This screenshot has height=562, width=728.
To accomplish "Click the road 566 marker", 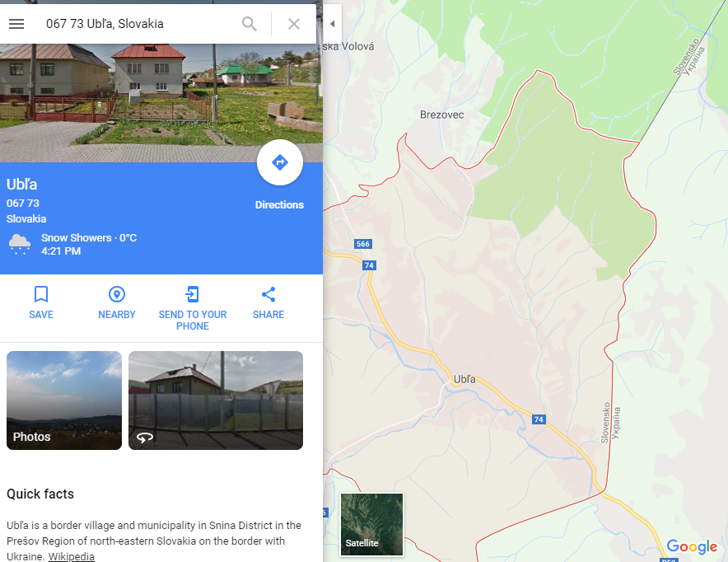I will [x=363, y=244].
